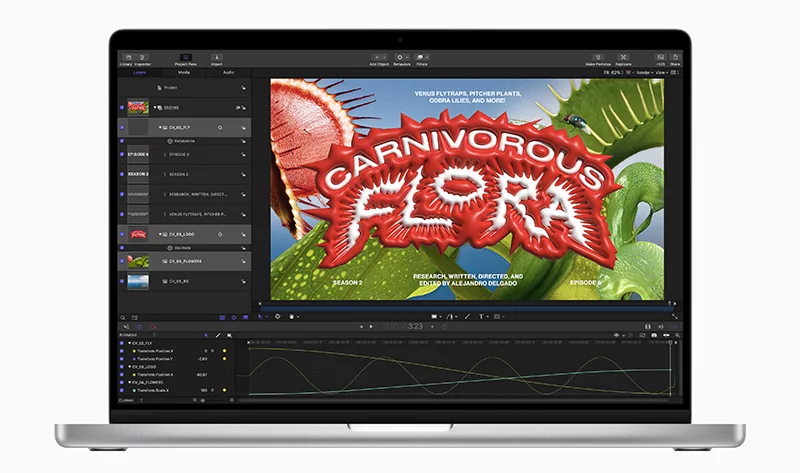Viewport: 800px width, 473px height.
Task: Select the Project row in layers list
Action: click(x=184, y=88)
